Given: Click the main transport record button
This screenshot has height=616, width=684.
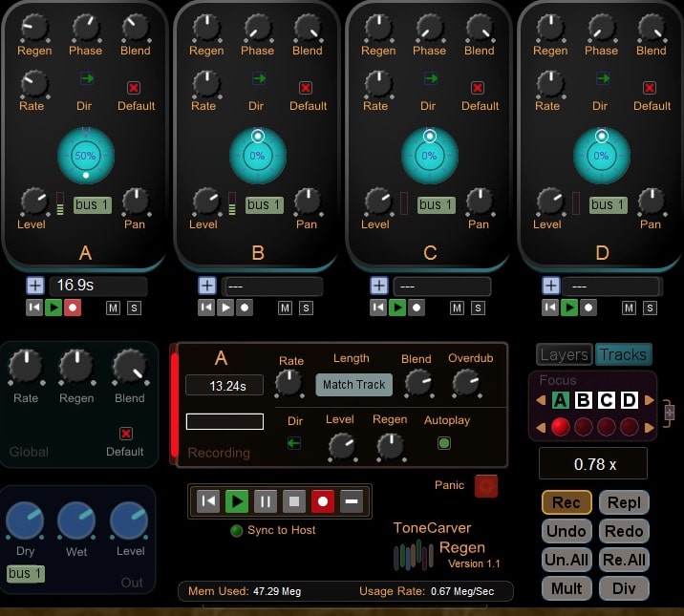Looking at the screenshot, I should point(323,500).
